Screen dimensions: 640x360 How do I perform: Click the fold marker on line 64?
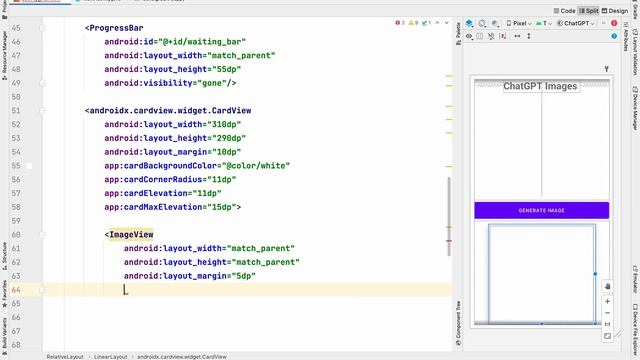(x=42, y=289)
